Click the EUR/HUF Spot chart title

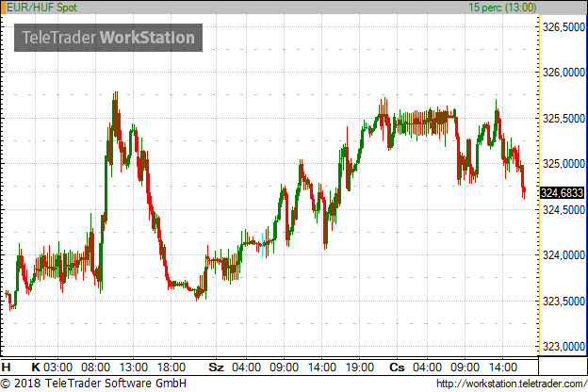coord(41,8)
